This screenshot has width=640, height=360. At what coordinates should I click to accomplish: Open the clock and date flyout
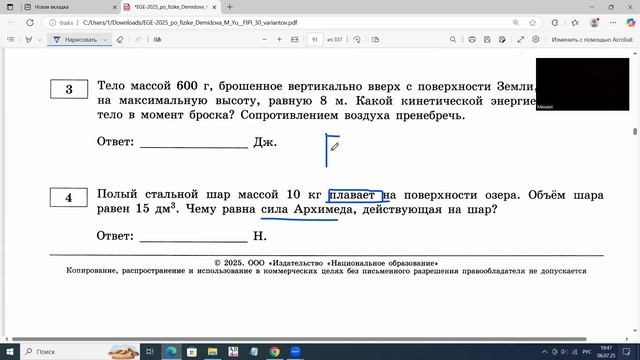point(606,351)
